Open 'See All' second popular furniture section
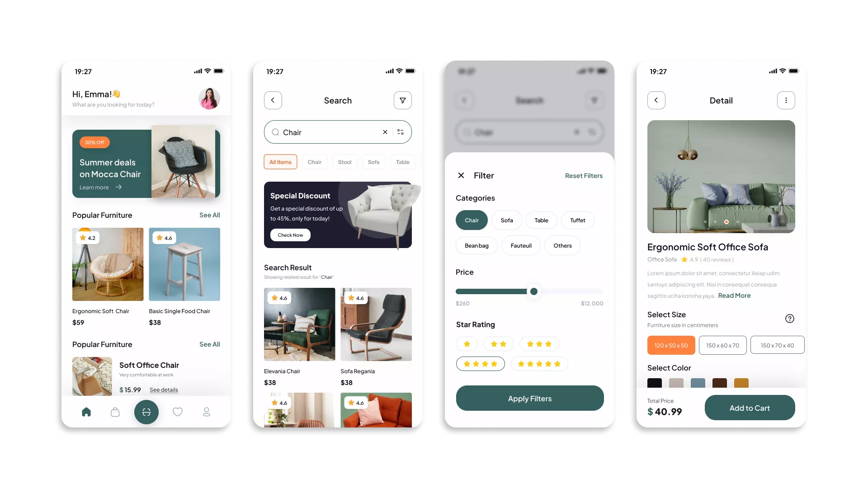 [210, 344]
